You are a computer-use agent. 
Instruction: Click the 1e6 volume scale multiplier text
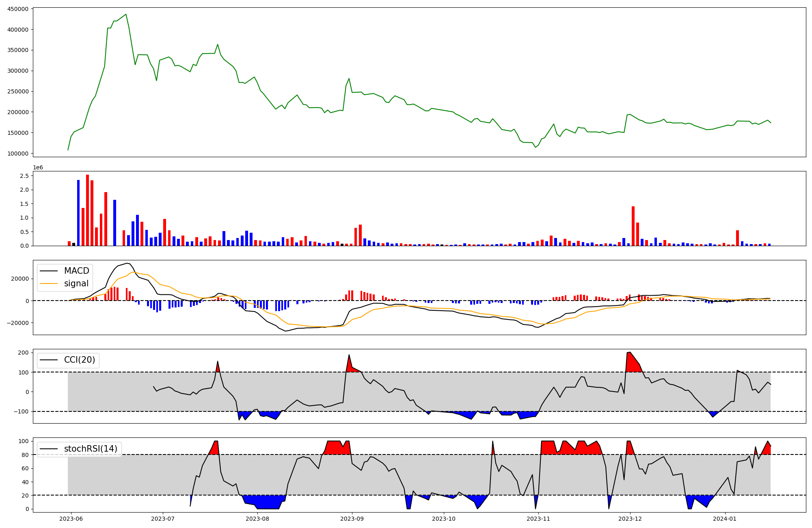tap(38, 168)
